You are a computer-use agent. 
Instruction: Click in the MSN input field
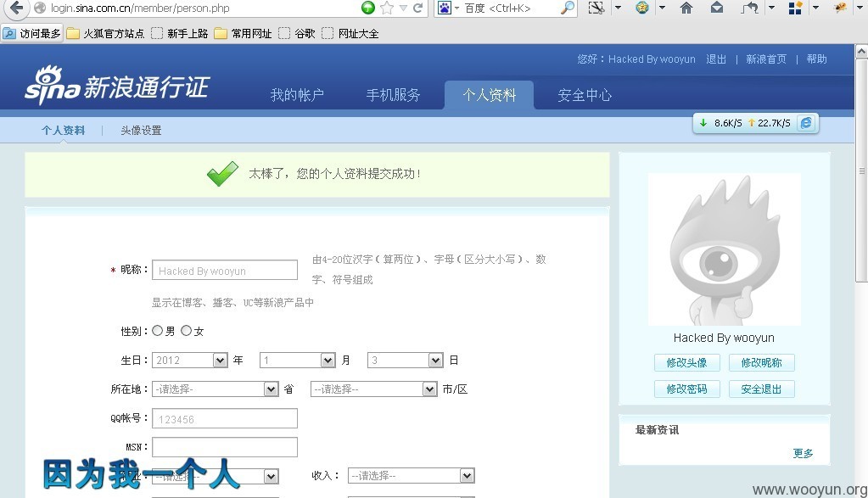(225, 447)
